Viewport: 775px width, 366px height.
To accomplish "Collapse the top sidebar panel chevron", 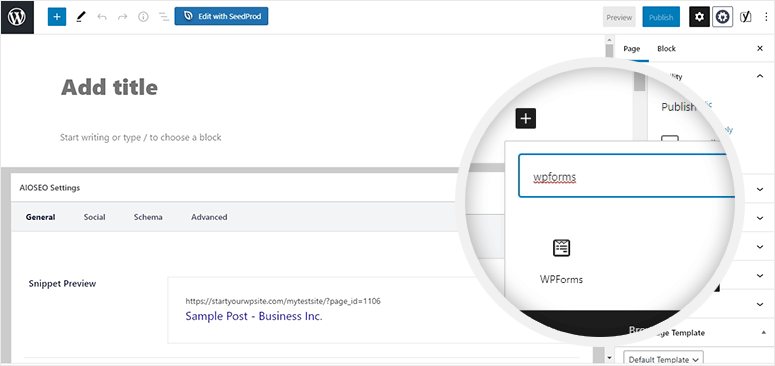I will click(x=760, y=76).
